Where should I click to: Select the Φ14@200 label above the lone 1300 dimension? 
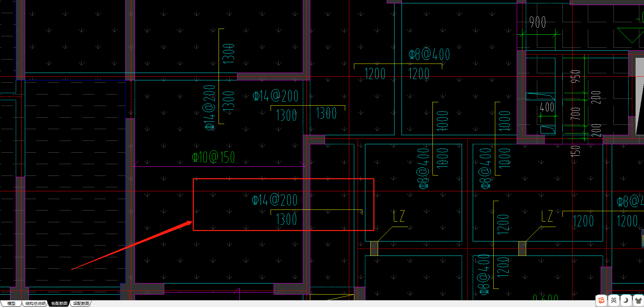pyautogui.click(x=275, y=200)
